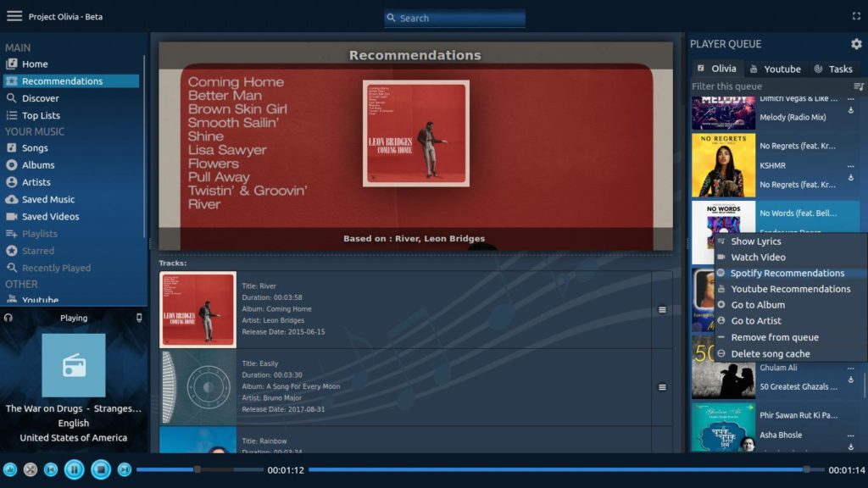Select the No Regrets queue item thumbnail
This screenshot has width=868, height=488.
(x=724, y=165)
